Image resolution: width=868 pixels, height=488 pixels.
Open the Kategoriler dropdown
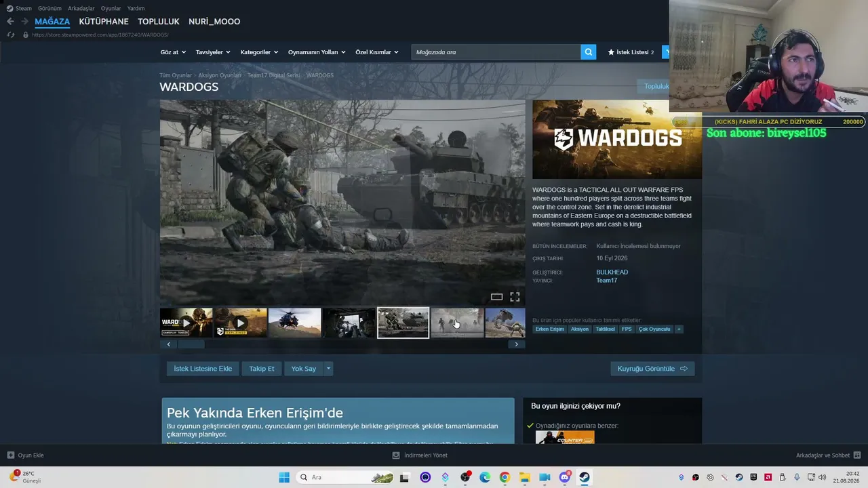[260, 52]
